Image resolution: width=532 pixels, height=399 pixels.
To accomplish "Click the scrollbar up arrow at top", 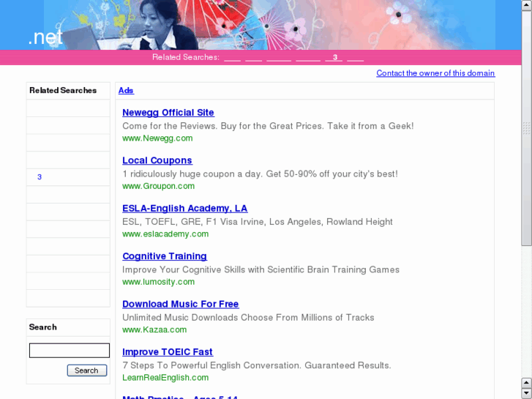I will point(527,6).
